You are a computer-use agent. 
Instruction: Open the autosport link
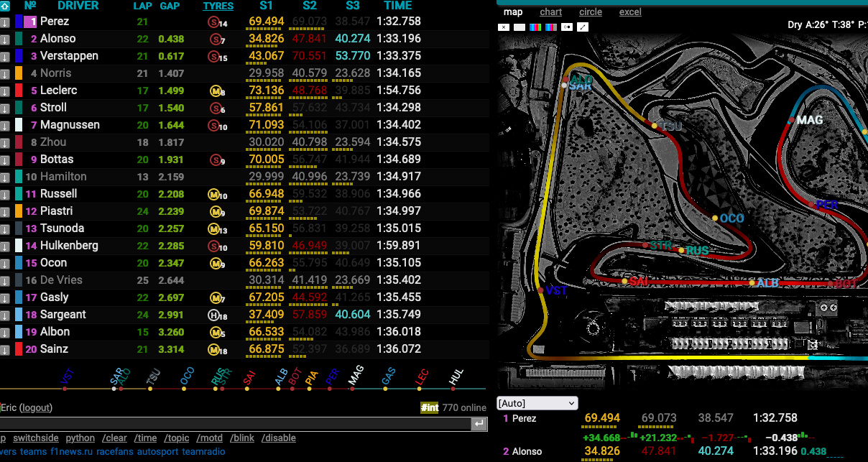tap(157, 452)
